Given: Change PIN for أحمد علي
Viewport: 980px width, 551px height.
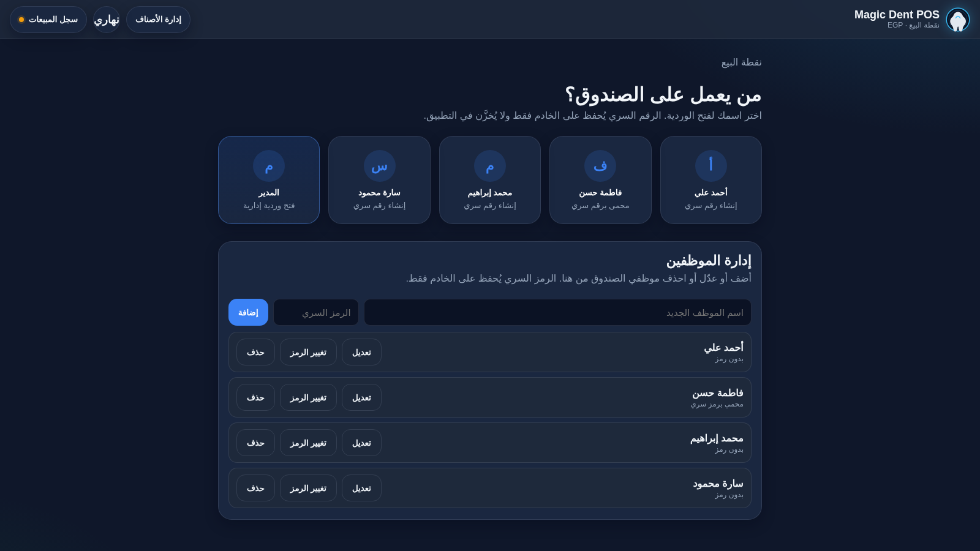Looking at the screenshot, I should [308, 352].
